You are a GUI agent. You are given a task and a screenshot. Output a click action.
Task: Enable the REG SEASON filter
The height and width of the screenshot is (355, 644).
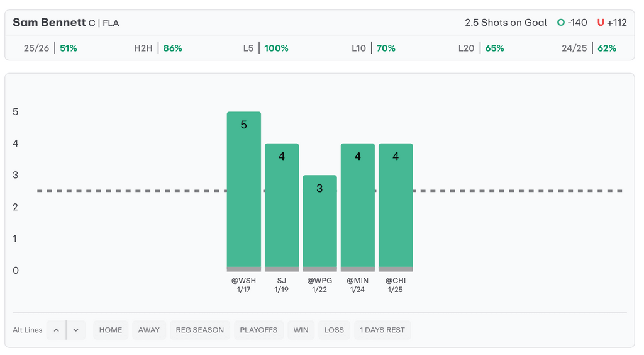coord(199,330)
